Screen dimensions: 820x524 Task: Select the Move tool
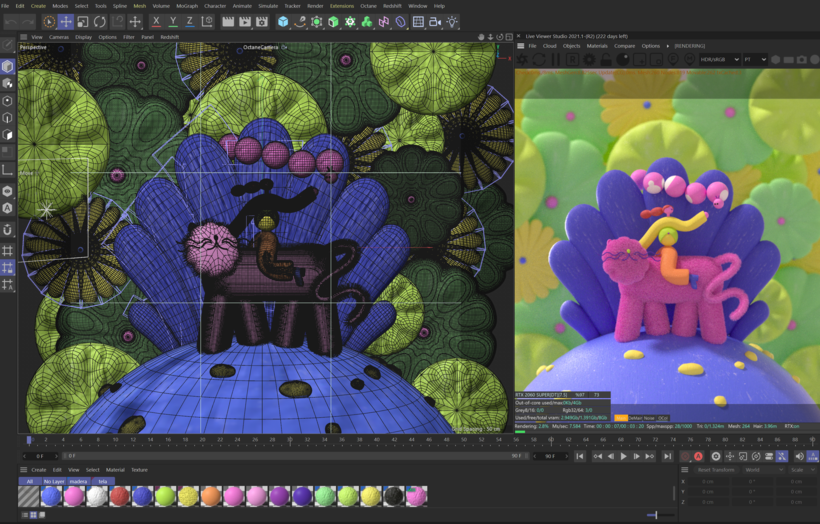click(66, 22)
